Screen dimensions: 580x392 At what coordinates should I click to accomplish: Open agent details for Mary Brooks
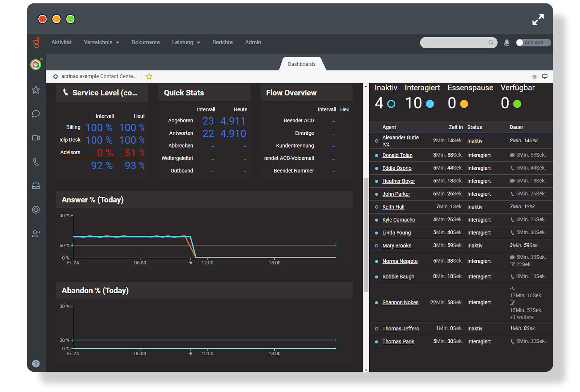tap(397, 246)
